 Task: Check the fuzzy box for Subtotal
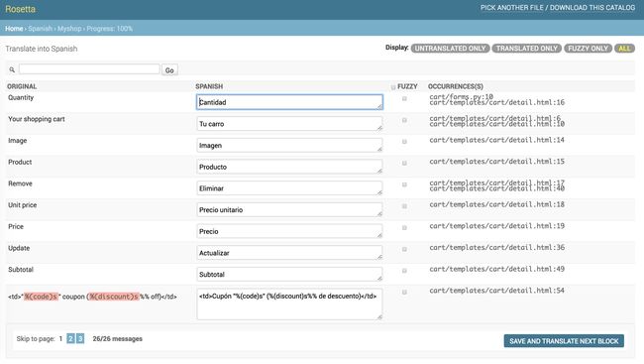[x=404, y=271]
